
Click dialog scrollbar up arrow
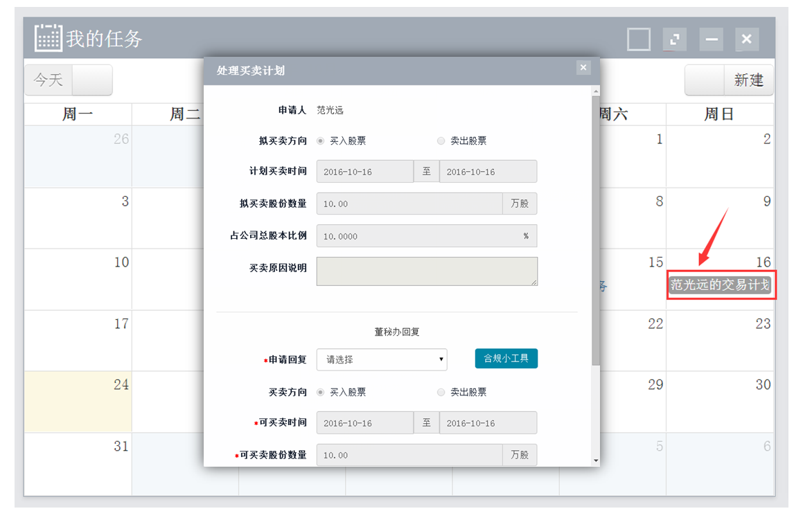click(x=596, y=91)
